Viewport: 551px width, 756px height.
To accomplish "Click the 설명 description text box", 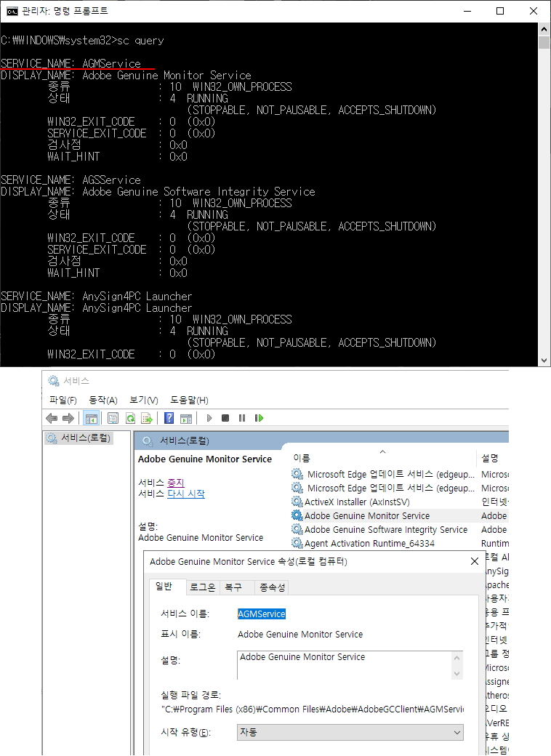I will (345, 665).
